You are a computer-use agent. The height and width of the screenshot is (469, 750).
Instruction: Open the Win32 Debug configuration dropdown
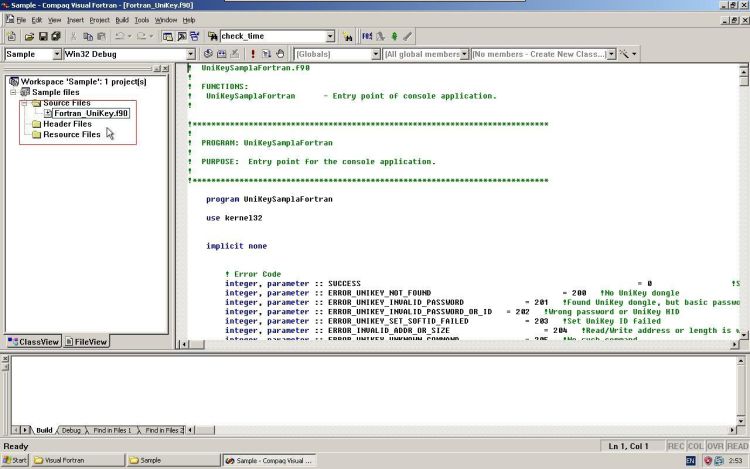pyautogui.click(x=190, y=54)
